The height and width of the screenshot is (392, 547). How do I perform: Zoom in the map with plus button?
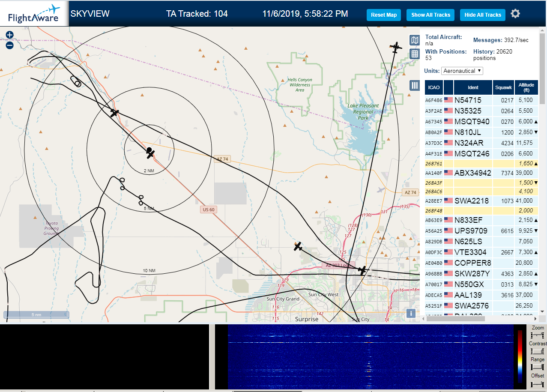pyautogui.click(x=9, y=35)
